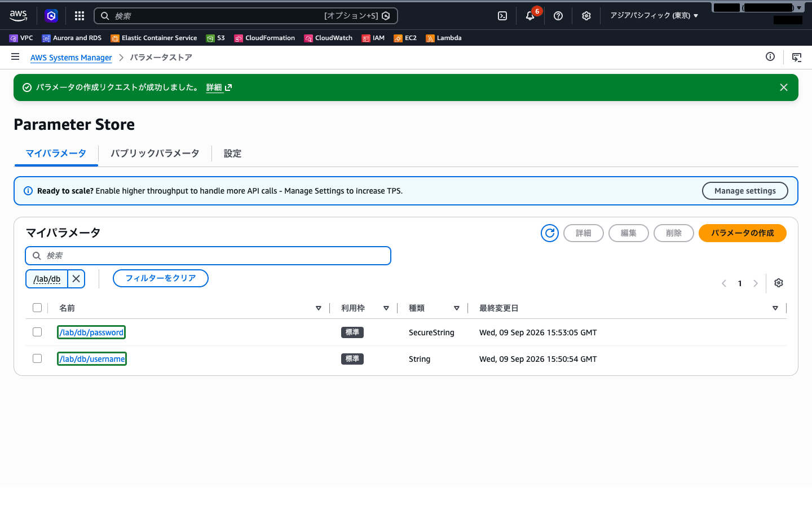Open the help question mark icon
Image resolution: width=812 pixels, height=508 pixels.
(x=558, y=16)
